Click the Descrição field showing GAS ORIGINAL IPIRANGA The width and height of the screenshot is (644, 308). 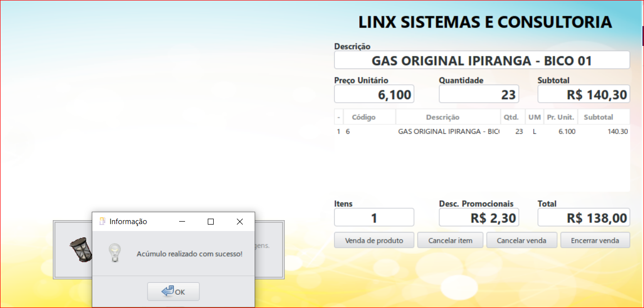482,60
